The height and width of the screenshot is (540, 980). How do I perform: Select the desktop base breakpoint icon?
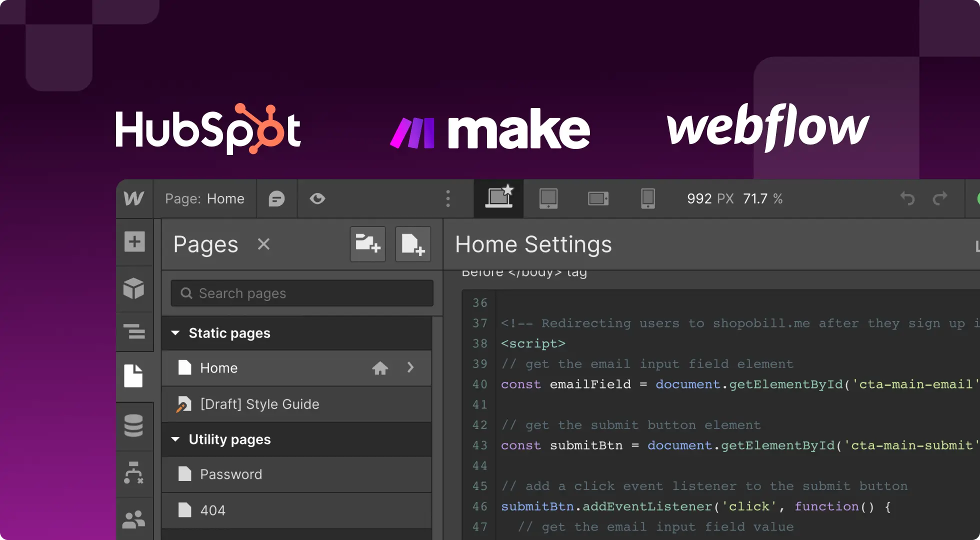pos(499,197)
